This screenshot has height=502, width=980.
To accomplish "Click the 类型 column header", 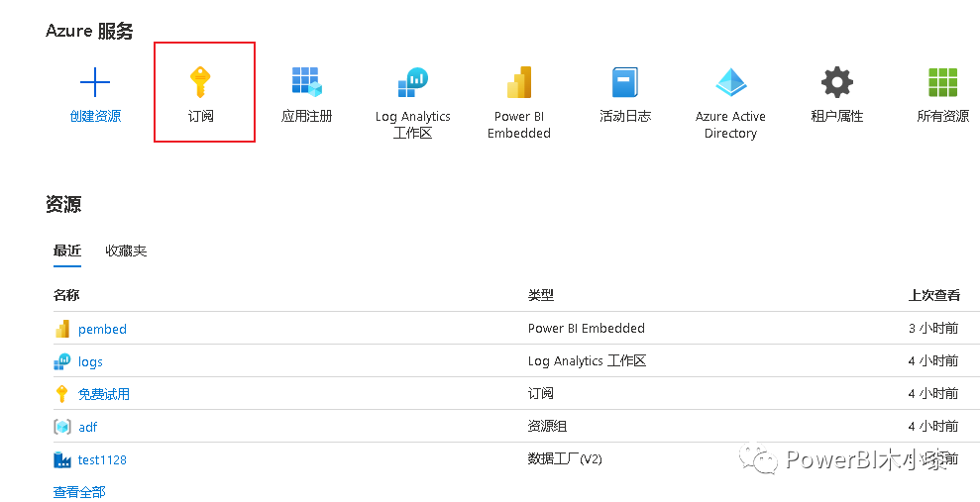I will [541, 295].
